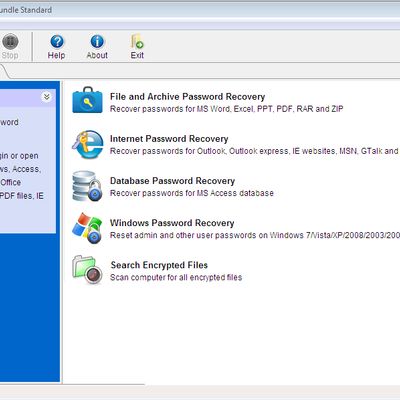The image size is (400, 400).
Task: Click the Help label in toolbar
Action: [x=56, y=55]
